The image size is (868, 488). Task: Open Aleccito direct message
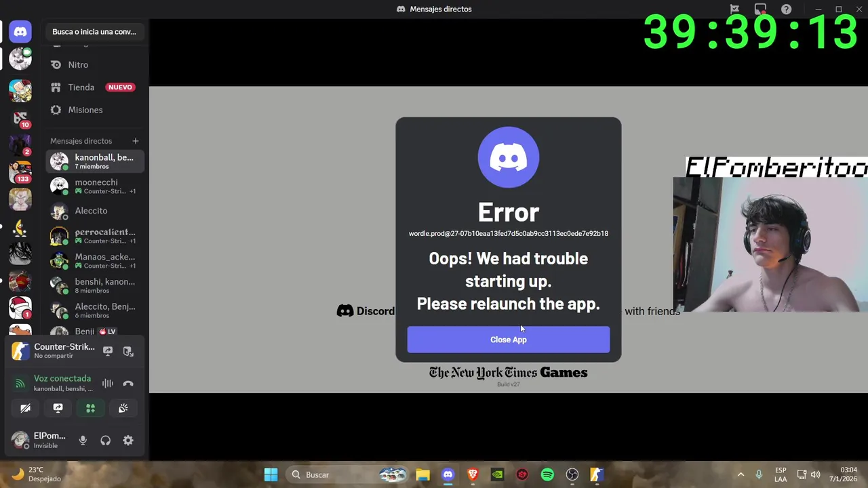pyautogui.click(x=95, y=211)
